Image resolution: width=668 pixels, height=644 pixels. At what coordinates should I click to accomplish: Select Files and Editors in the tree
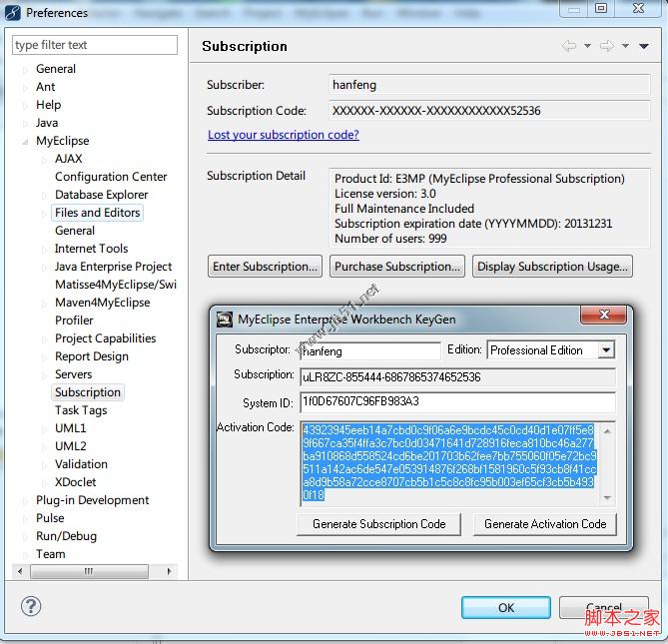tap(97, 213)
